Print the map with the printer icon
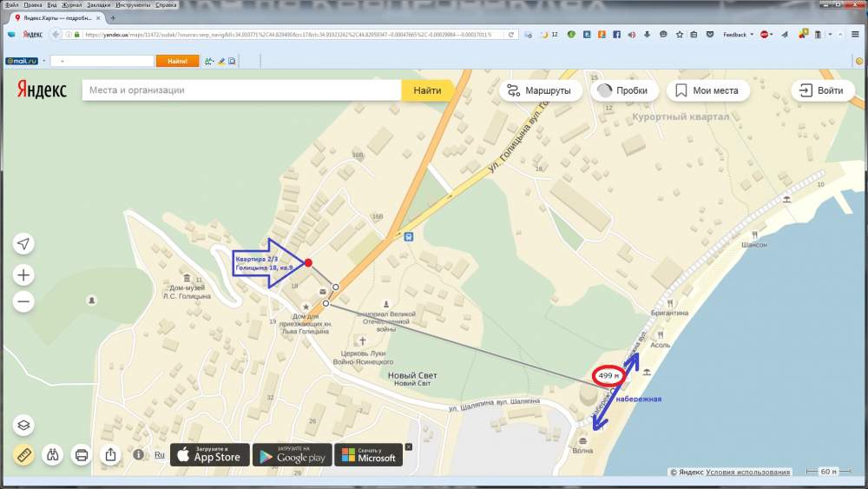Image resolution: width=868 pixels, height=489 pixels. click(x=82, y=455)
